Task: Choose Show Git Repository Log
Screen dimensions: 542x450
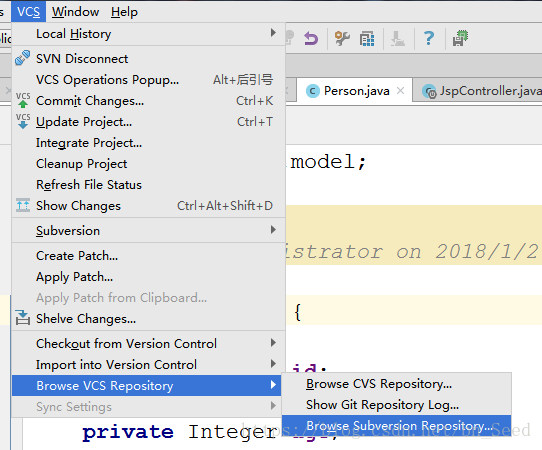Action: [396, 405]
